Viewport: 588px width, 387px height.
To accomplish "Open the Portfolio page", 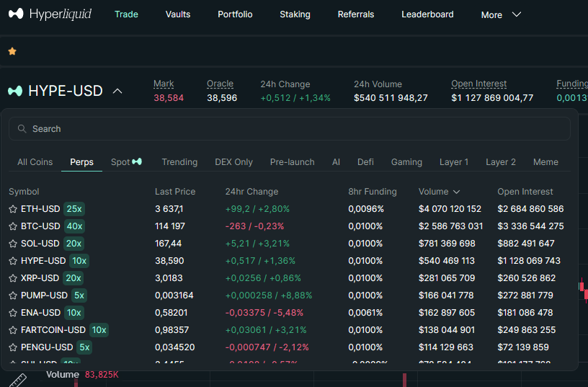I will (x=235, y=14).
